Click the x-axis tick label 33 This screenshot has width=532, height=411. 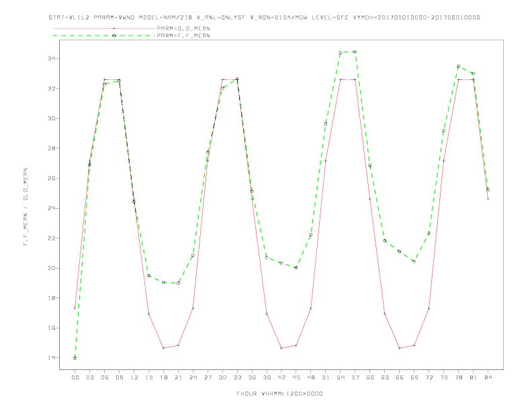pos(237,377)
